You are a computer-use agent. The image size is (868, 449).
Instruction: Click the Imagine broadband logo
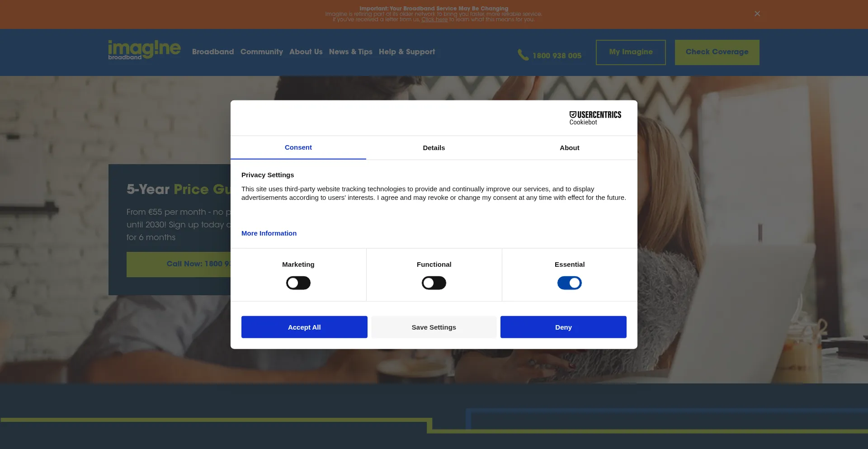coord(144,50)
